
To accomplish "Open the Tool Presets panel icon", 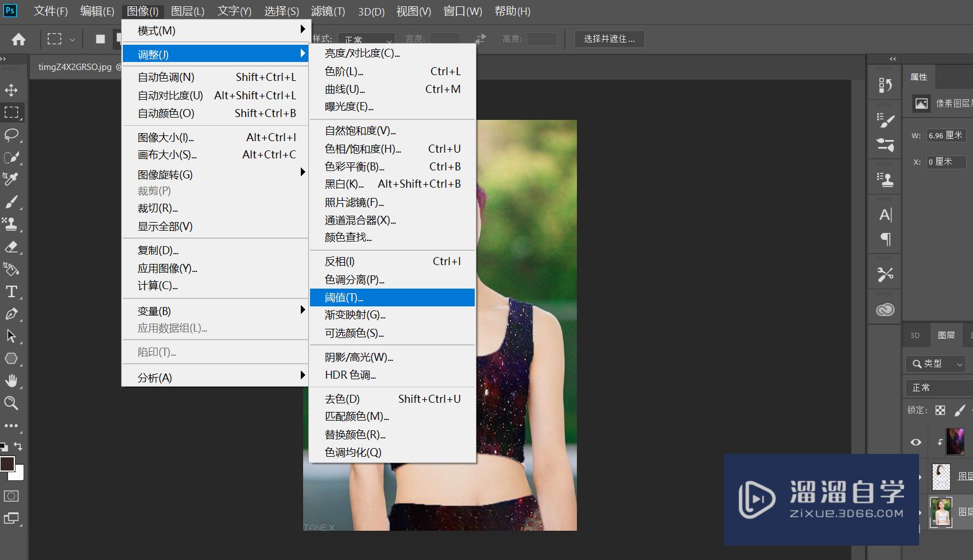I will click(885, 274).
